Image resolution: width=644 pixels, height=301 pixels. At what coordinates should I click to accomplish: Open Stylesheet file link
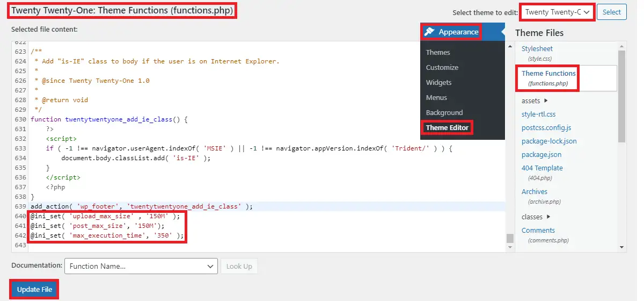[x=537, y=48]
